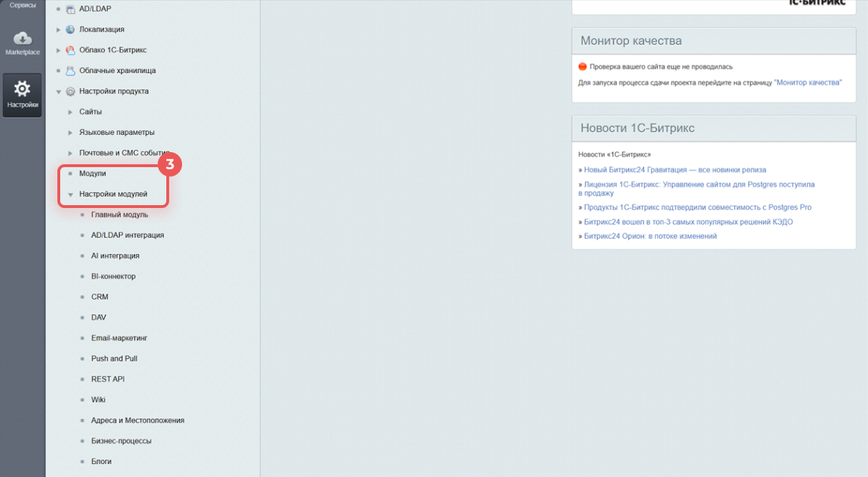Click the Новости «1С-Битрикс» subtitle

pos(614,154)
